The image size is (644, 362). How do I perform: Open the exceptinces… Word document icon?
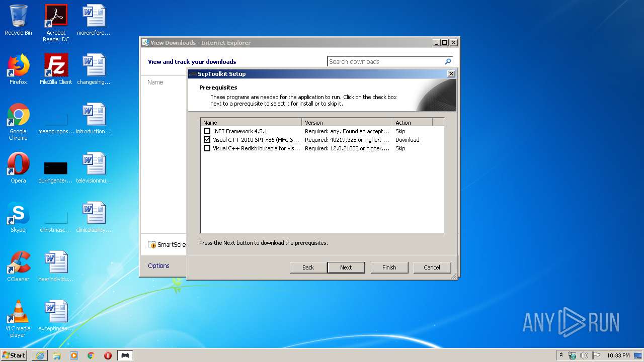pyautogui.click(x=56, y=316)
